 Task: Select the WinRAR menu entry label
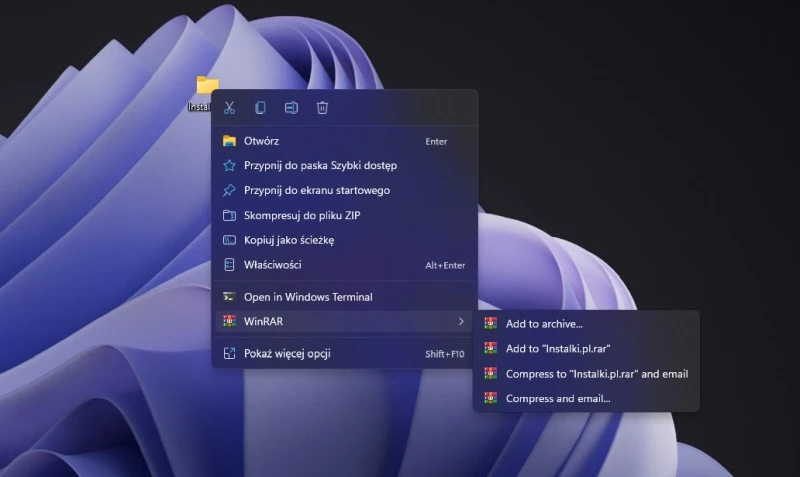coord(263,321)
